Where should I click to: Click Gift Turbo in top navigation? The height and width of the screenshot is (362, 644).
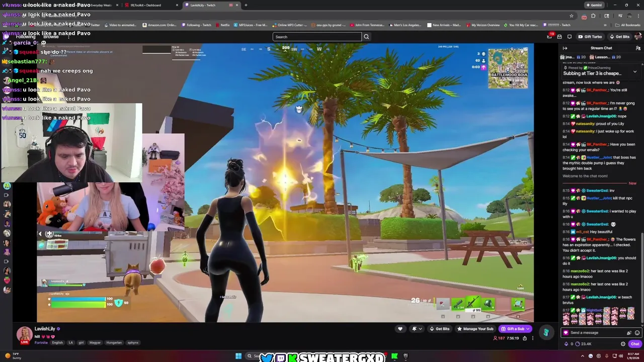click(x=590, y=37)
